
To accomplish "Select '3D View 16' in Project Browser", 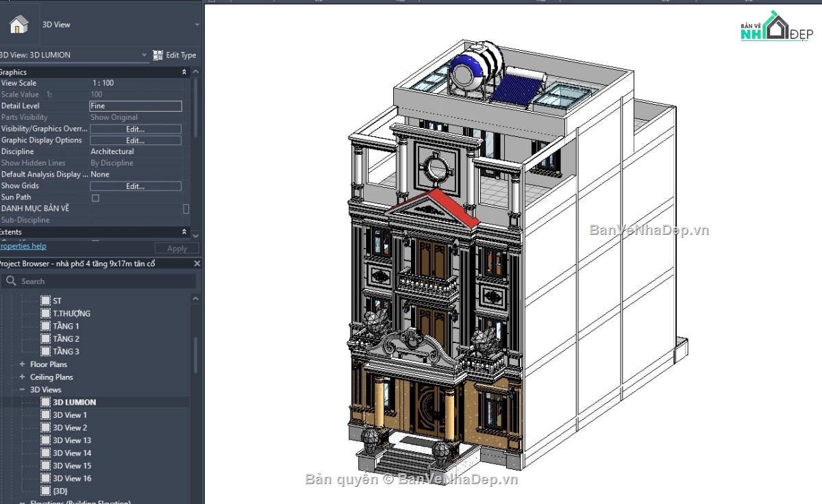I will click(x=72, y=478).
